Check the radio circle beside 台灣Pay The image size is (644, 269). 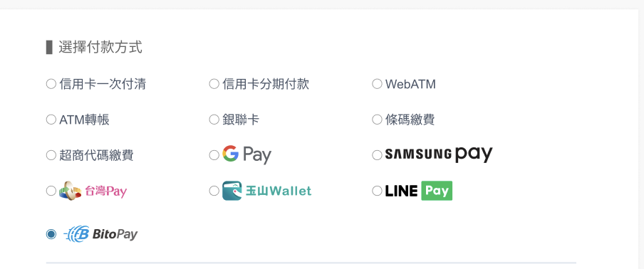tap(51, 191)
